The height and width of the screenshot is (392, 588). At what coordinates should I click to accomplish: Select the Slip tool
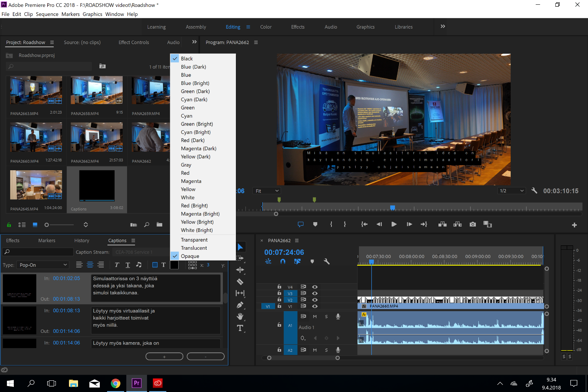point(240,293)
